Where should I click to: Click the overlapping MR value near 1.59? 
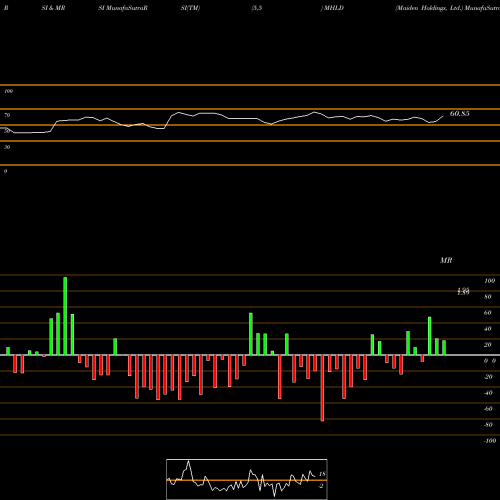click(x=463, y=292)
